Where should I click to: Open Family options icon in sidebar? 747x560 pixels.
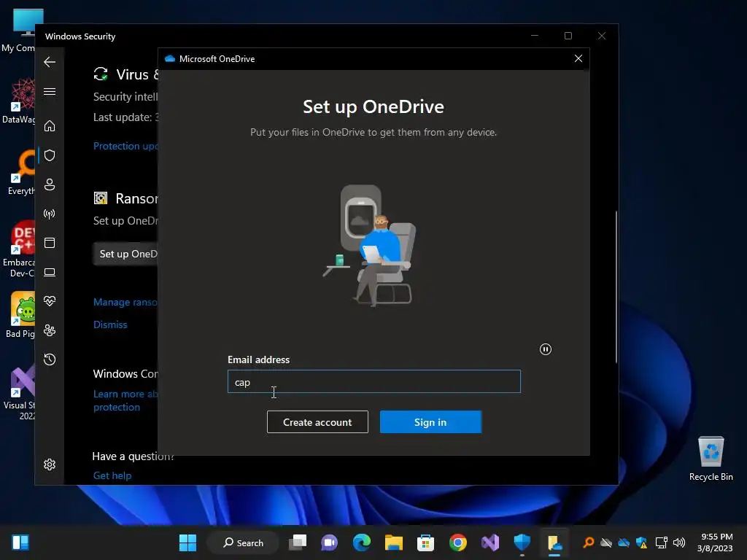coord(50,330)
